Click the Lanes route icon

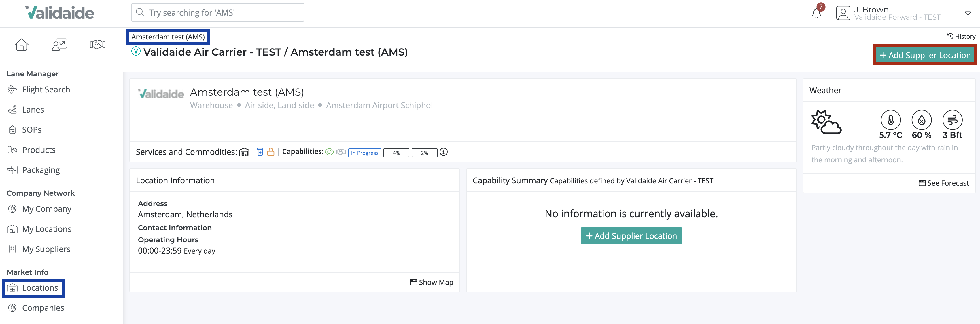click(x=12, y=109)
